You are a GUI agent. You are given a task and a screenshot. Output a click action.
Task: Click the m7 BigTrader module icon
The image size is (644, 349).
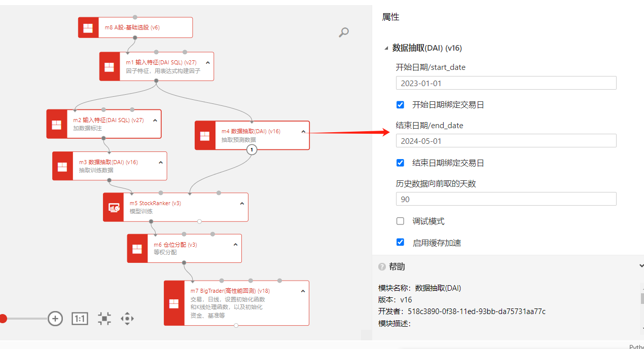pyautogui.click(x=174, y=303)
